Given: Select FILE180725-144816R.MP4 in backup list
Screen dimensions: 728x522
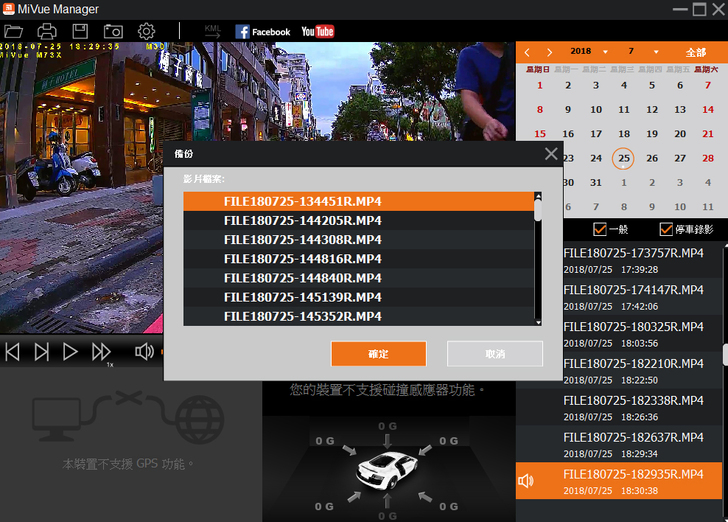Looking at the screenshot, I should pos(358,259).
